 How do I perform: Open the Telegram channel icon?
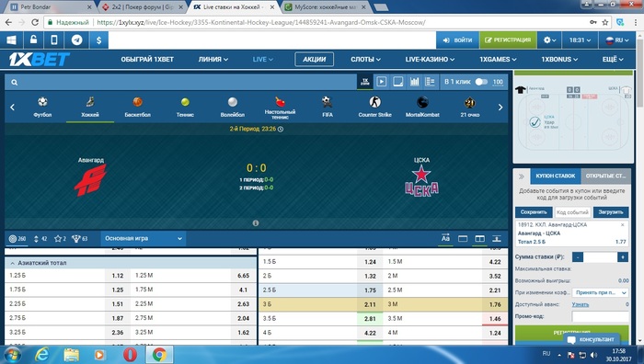pos(76,40)
